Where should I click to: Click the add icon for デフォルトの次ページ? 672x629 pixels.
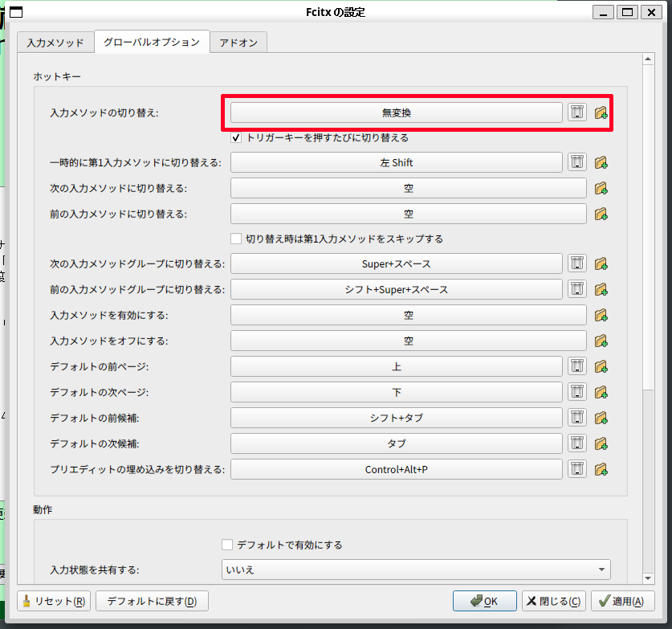point(601,392)
